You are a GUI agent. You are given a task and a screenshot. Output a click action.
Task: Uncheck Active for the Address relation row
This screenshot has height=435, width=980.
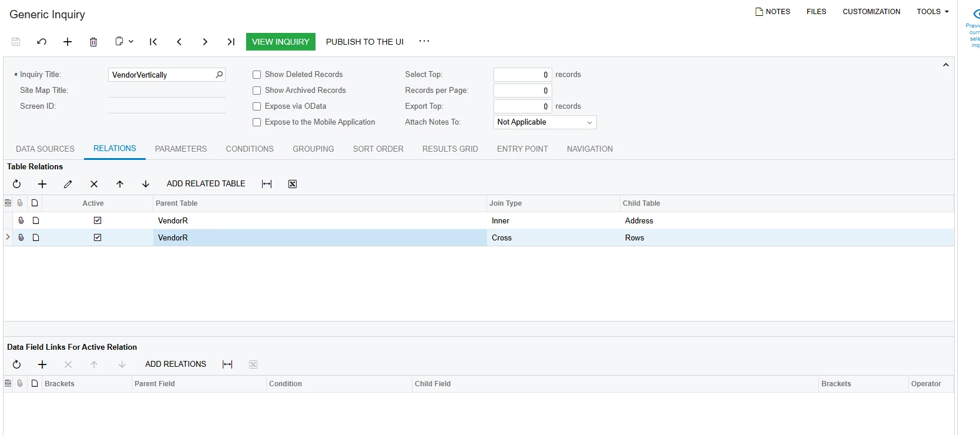point(98,220)
